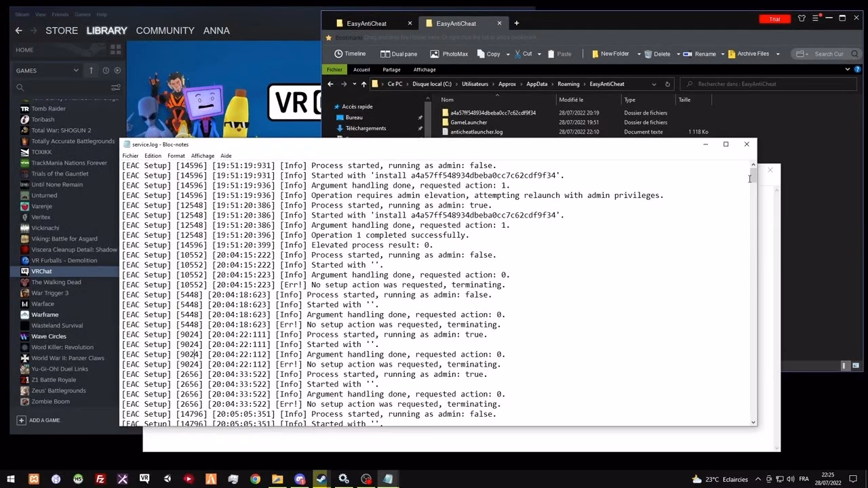Viewport: 868px width, 488px height.
Task: Select Warframe in Steam game list
Action: point(45,314)
